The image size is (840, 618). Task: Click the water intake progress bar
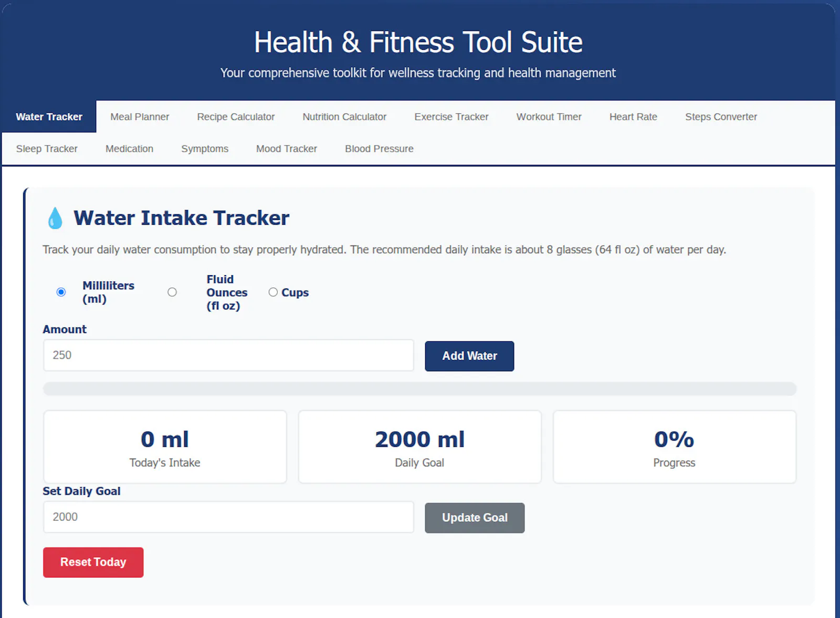419,389
